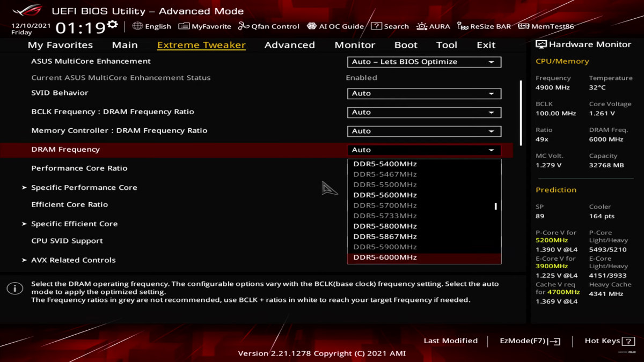The image size is (644, 362).
Task: Click the Hardware Monitor display icon
Action: click(541, 45)
